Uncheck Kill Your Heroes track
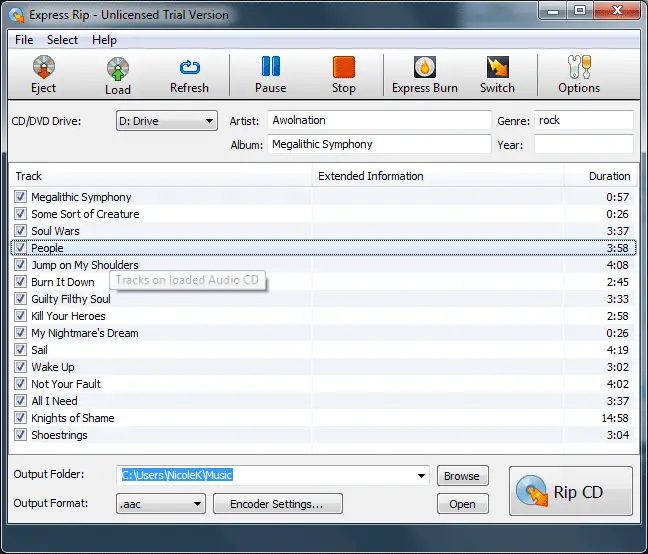The width and height of the screenshot is (648, 554). [x=20, y=316]
